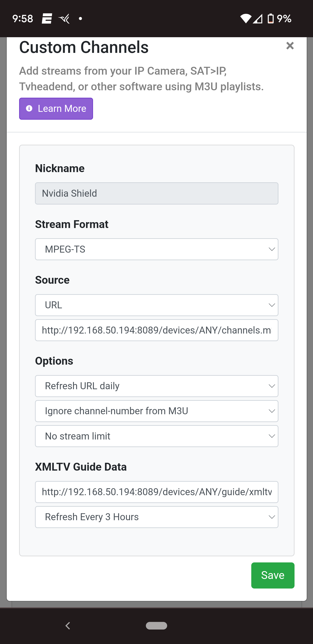313x644 pixels.
Task: Expand the Source URL dropdown
Action: [156, 305]
